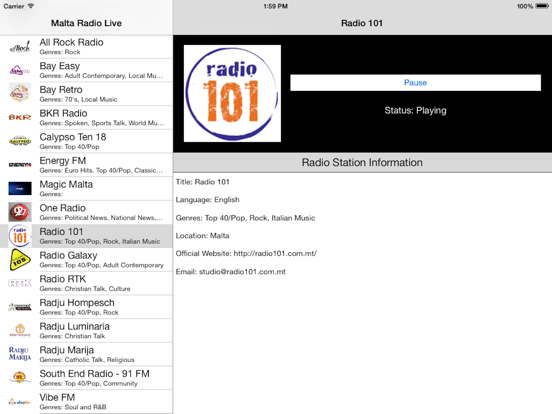Image resolution: width=552 pixels, height=414 pixels.
Task: Choose Radju Marija station title
Action: (67, 350)
